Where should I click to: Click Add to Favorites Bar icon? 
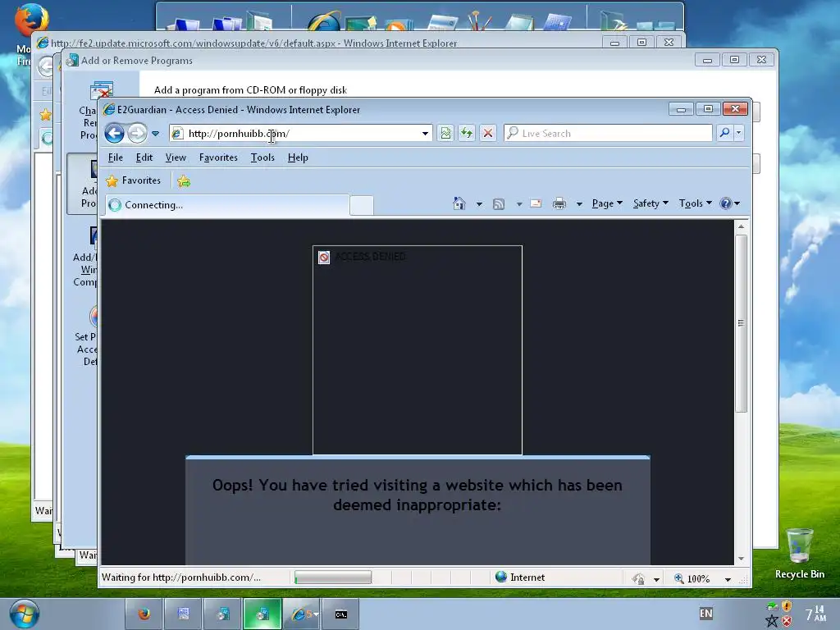pos(184,181)
